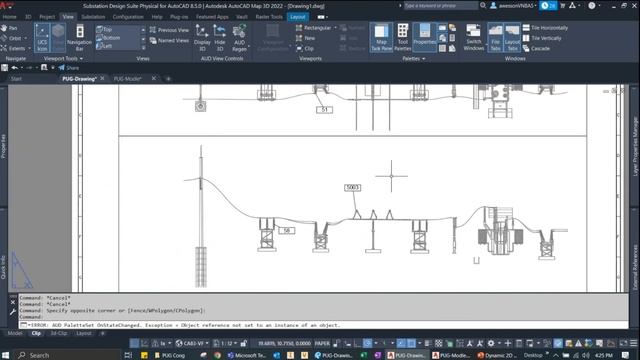Open the Rectangular viewport dropdown
This screenshot has height=360, width=640.
336,28
